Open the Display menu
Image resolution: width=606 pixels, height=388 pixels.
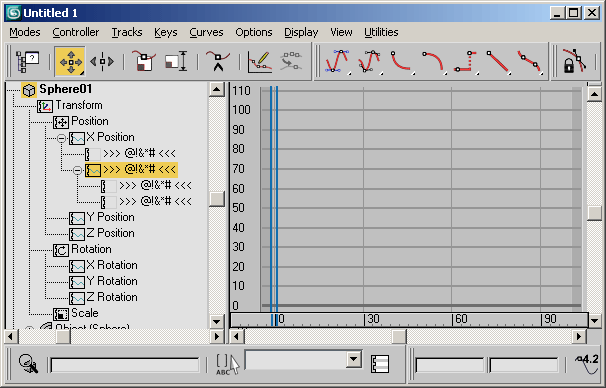pos(301,32)
